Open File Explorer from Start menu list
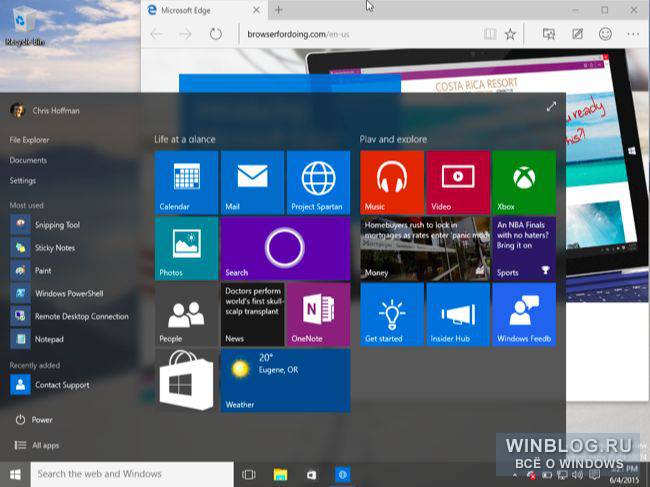 29,140
